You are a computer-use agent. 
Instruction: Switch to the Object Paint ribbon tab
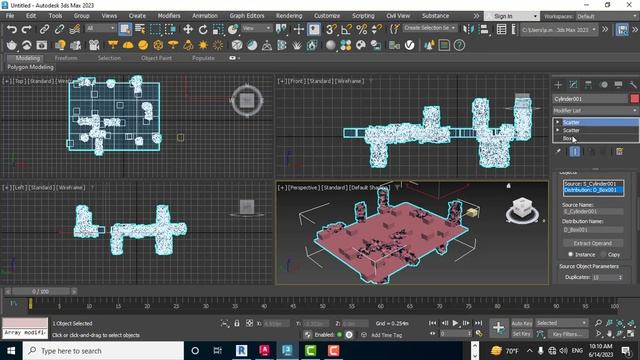click(156, 58)
